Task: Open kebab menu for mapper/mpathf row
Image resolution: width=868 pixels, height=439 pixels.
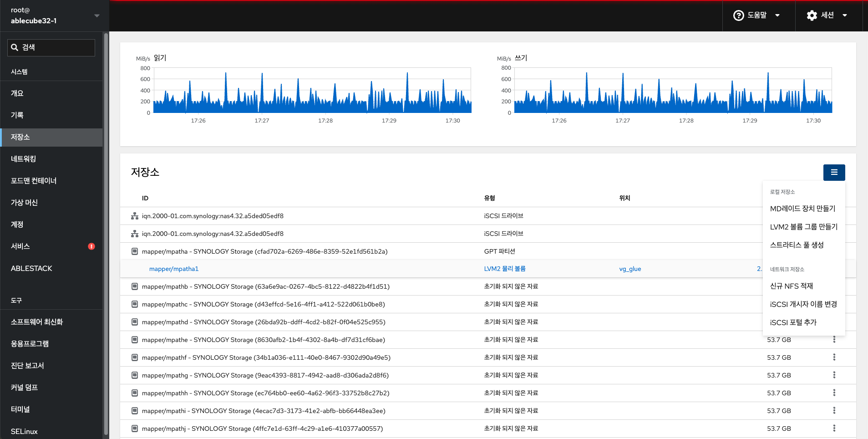Action: coord(834,357)
